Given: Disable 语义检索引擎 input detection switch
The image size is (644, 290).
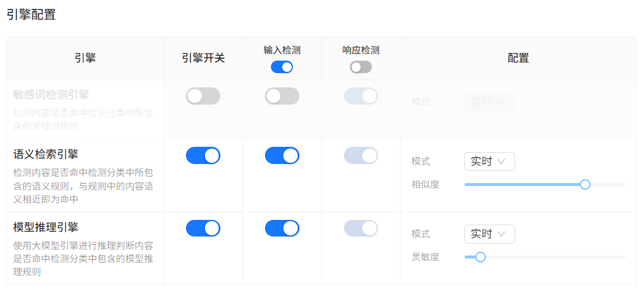Looking at the screenshot, I should pyautogui.click(x=282, y=156).
